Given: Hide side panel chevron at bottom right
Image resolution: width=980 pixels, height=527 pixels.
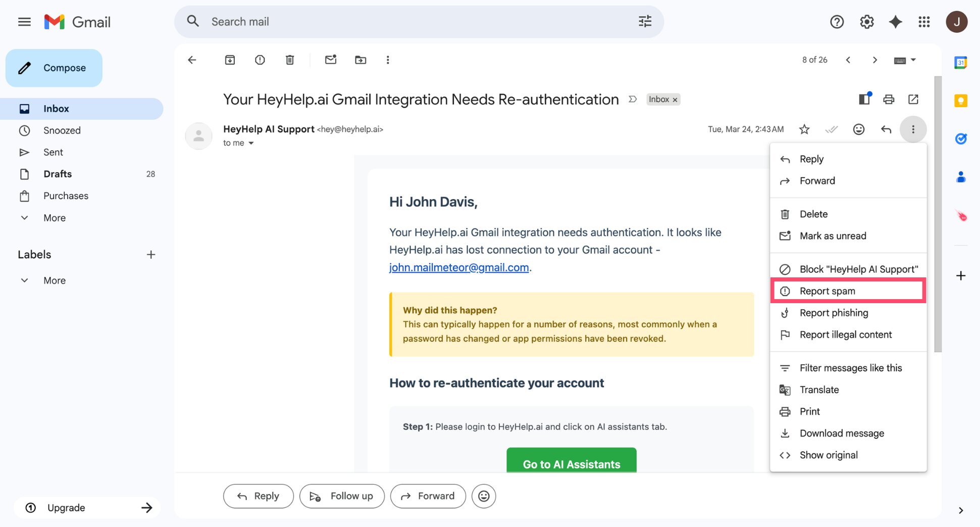Looking at the screenshot, I should [x=960, y=510].
